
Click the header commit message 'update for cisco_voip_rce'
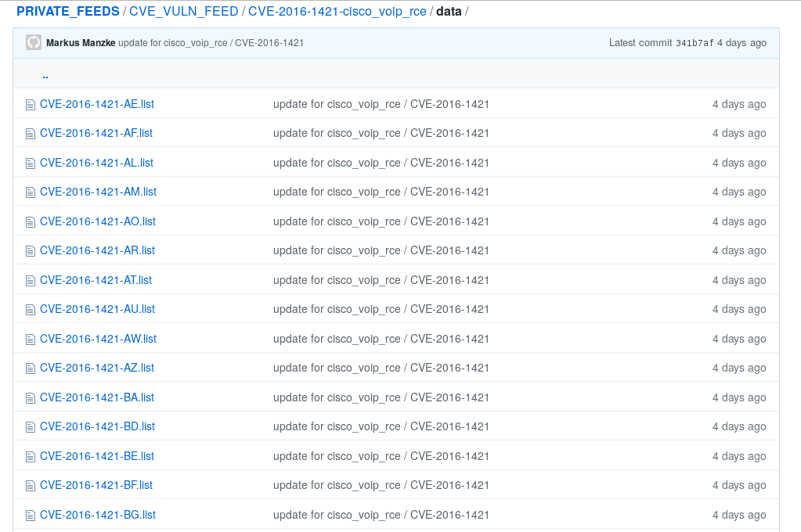[x=211, y=43]
